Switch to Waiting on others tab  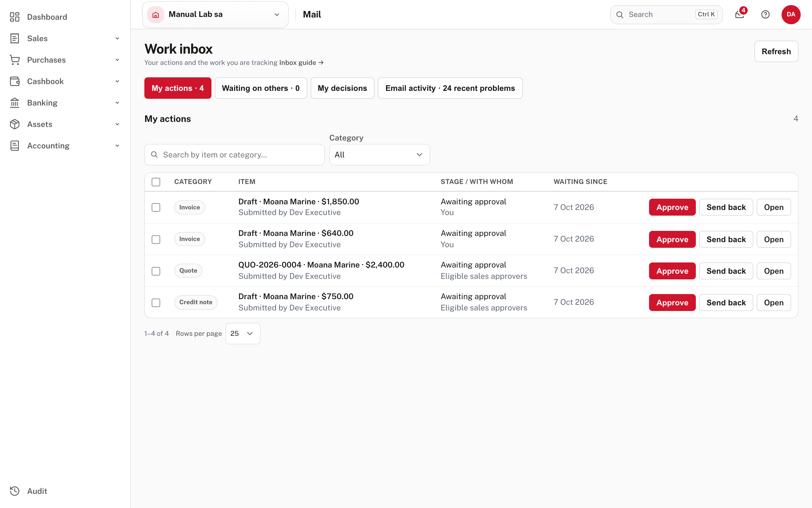click(x=261, y=88)
